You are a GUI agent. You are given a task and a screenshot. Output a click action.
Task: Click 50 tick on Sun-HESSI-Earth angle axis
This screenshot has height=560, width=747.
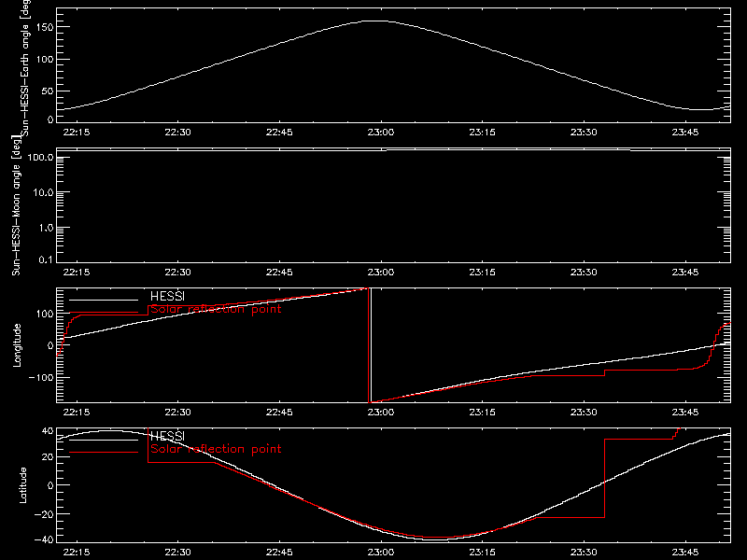(x=48, y=91)
